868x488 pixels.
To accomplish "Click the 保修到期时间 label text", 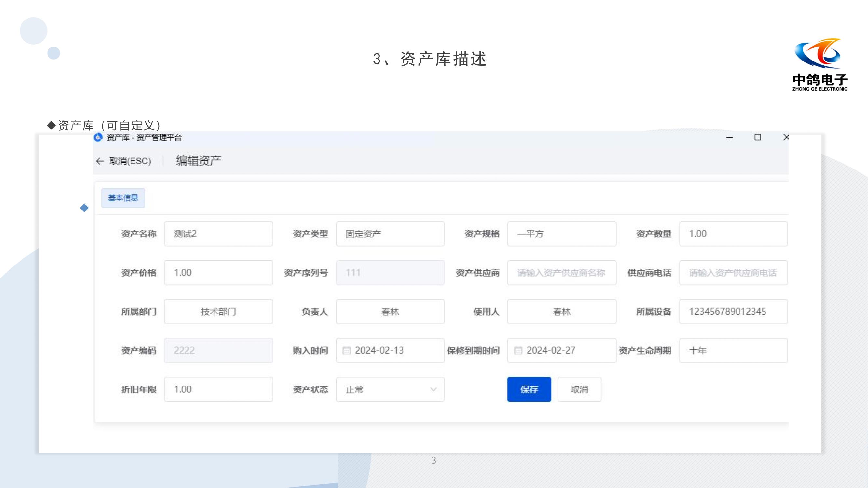I will [x=474, y=351].
